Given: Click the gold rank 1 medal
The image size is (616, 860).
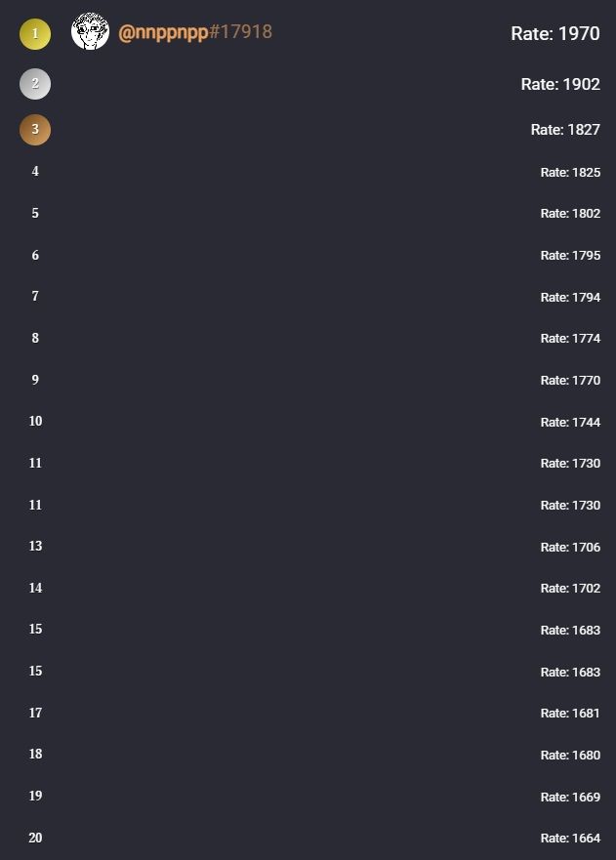Looking at the screenshot, I should pyautogui.click(x=35, y=34).
